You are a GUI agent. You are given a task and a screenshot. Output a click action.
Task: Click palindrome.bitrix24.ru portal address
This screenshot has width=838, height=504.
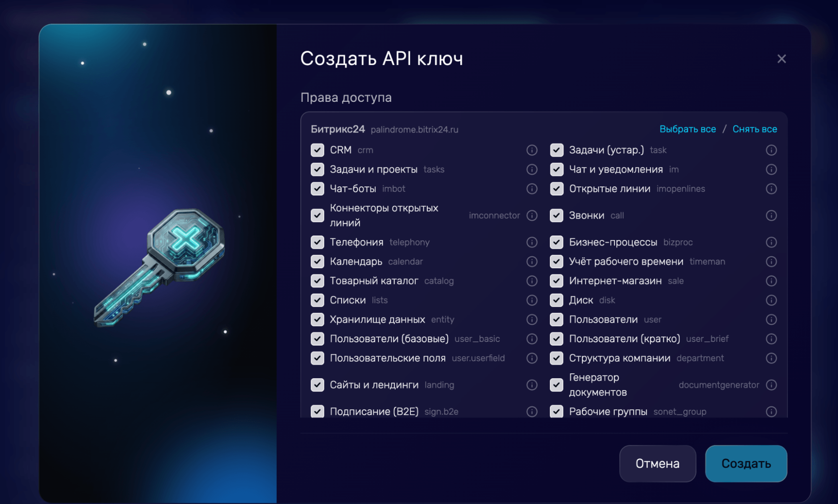coord(414,129)
